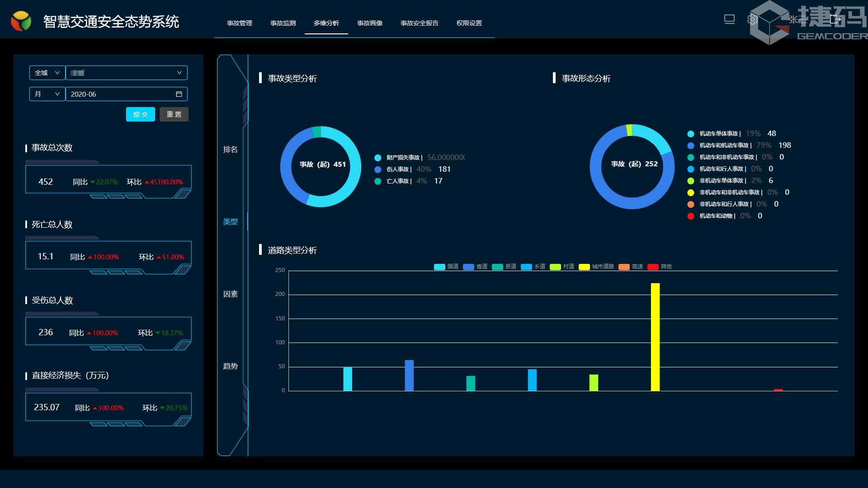Click 财产损失事故 cyan legend dot
Screen dimensions: 868x488
click(378, 158)
